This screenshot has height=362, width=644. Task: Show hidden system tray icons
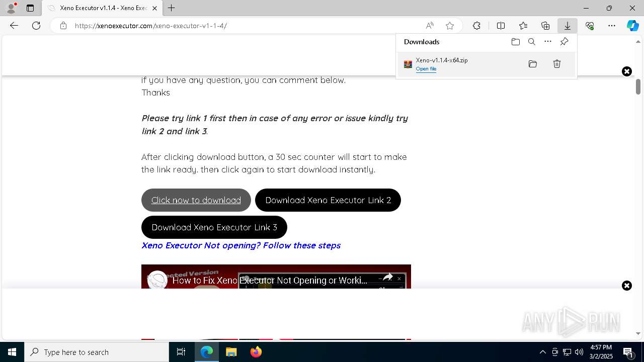tap(542, 352)
